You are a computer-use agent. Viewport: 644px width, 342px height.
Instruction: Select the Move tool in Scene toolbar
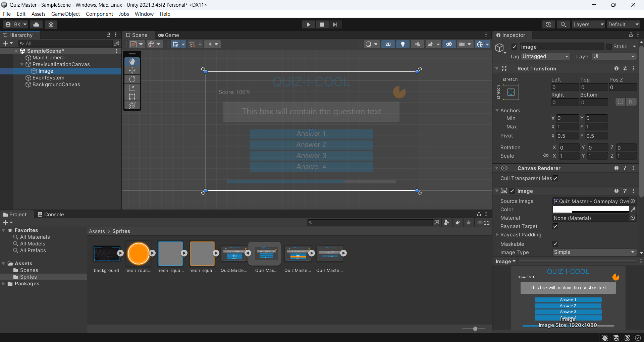[x=132, y=70]
